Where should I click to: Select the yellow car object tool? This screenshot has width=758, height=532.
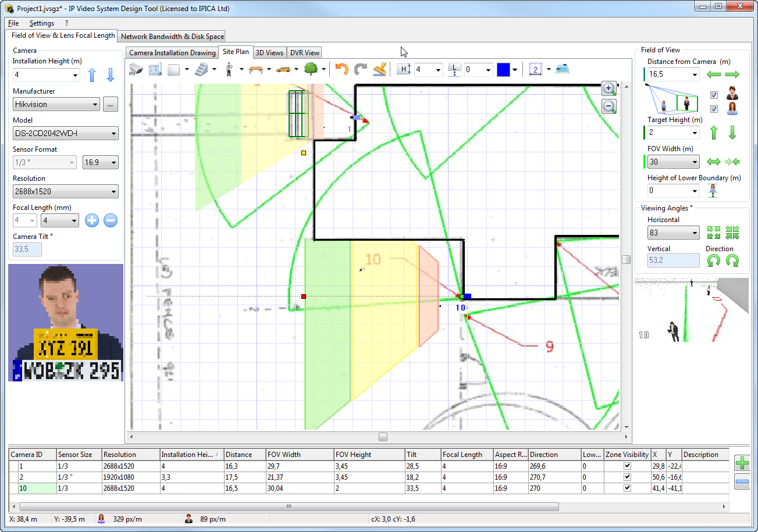pos(283,69)
